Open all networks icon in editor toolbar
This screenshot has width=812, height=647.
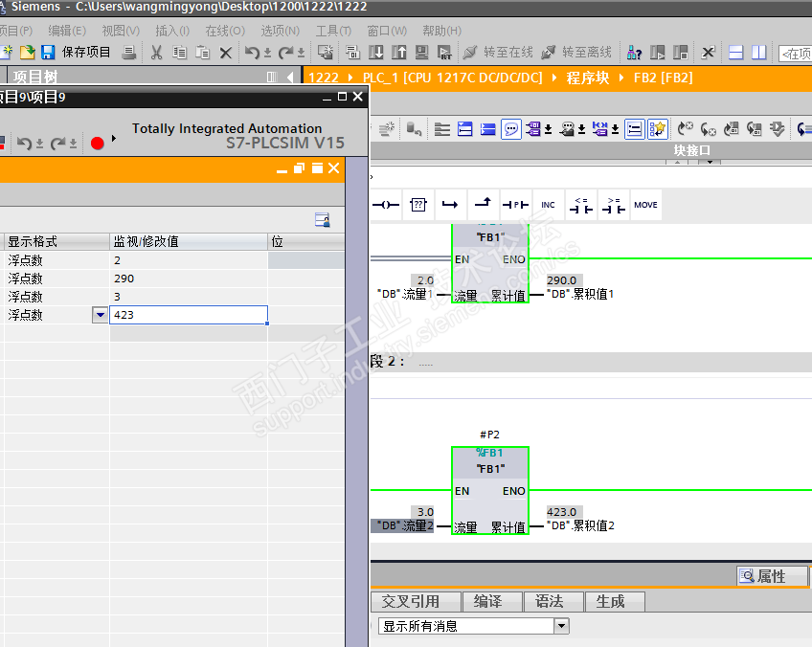[465, 129]
